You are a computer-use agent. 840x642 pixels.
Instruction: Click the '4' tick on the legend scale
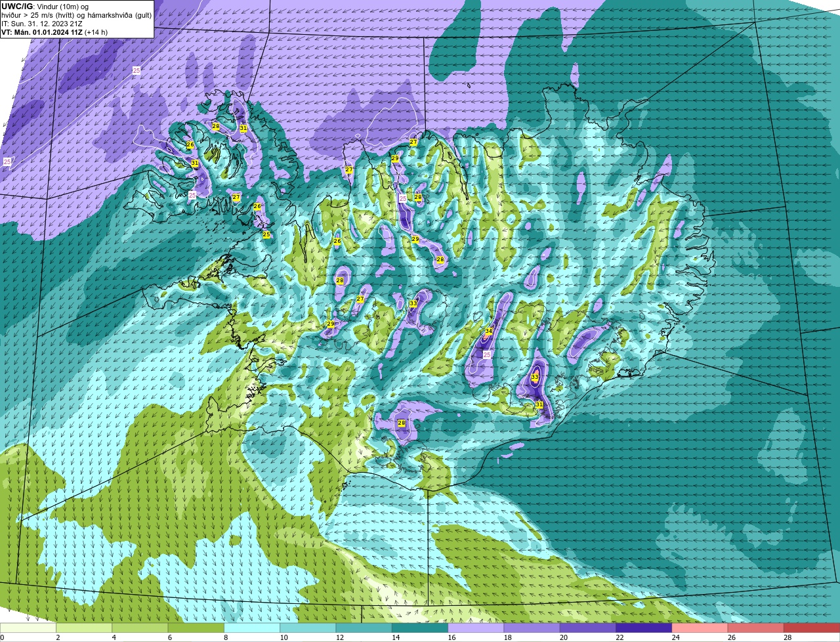point(114,637)
